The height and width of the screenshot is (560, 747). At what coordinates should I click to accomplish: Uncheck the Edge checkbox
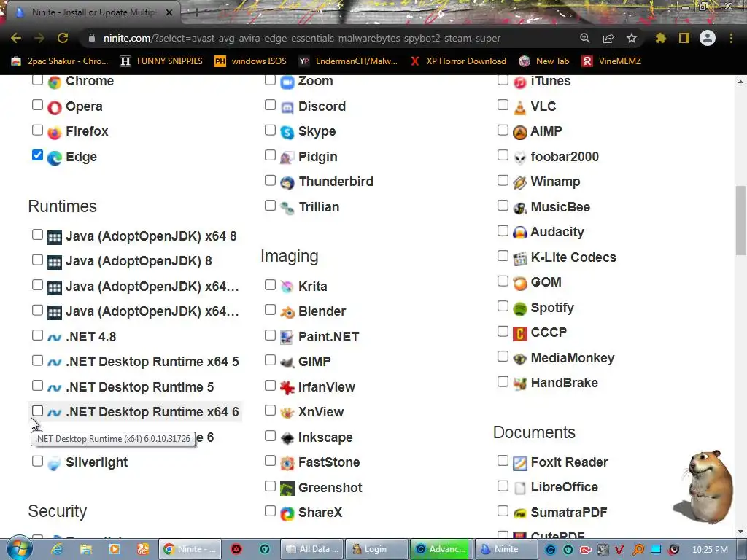38,155
